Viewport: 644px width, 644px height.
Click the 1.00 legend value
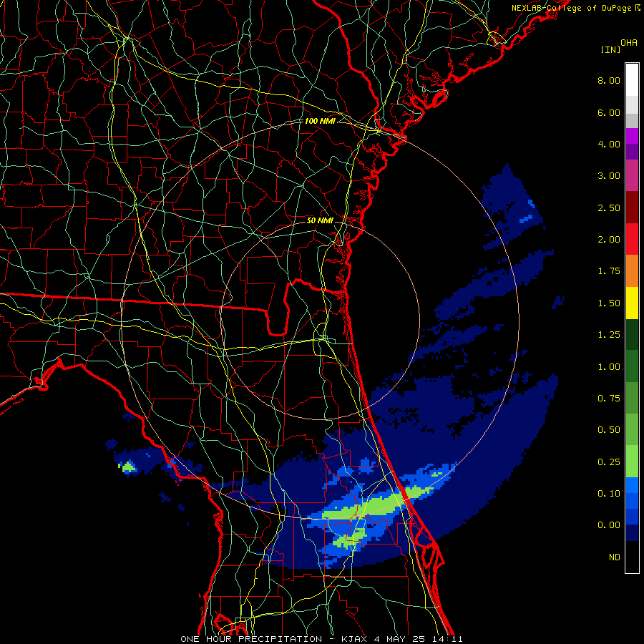tap(609, 367)
